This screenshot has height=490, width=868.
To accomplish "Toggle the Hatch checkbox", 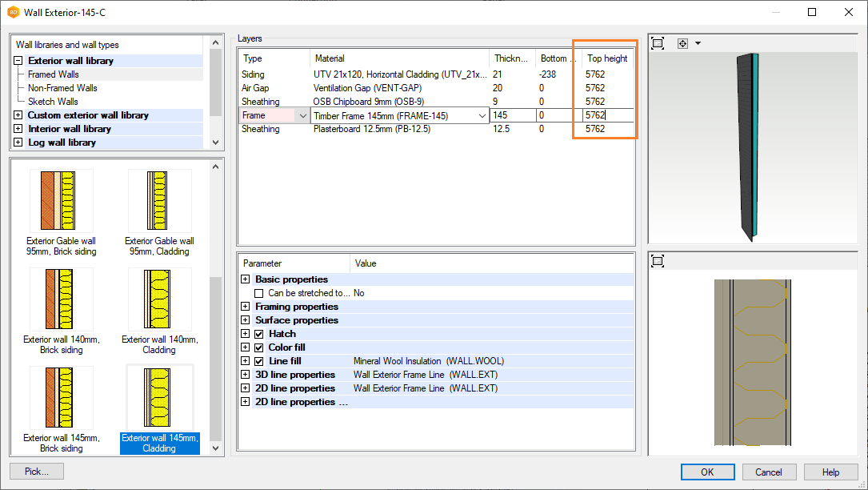I will pyautogui.click(x=259, y=334).
